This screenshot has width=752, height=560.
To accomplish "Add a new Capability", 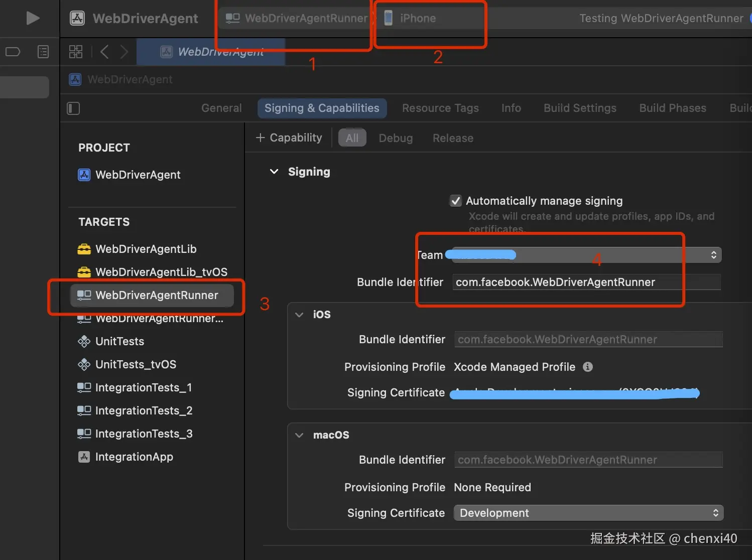I will click(289, 137).
